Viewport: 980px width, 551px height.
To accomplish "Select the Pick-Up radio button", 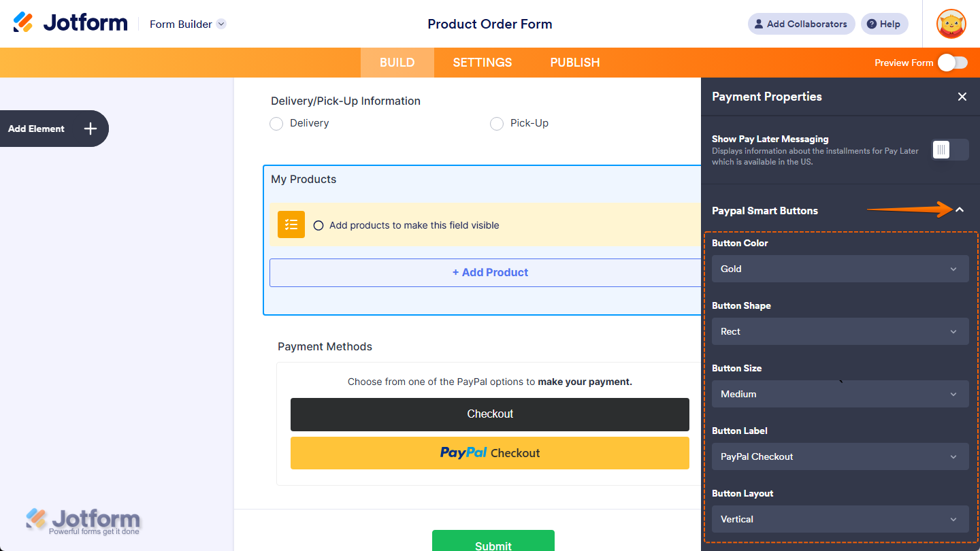I will tap(496, 124).
